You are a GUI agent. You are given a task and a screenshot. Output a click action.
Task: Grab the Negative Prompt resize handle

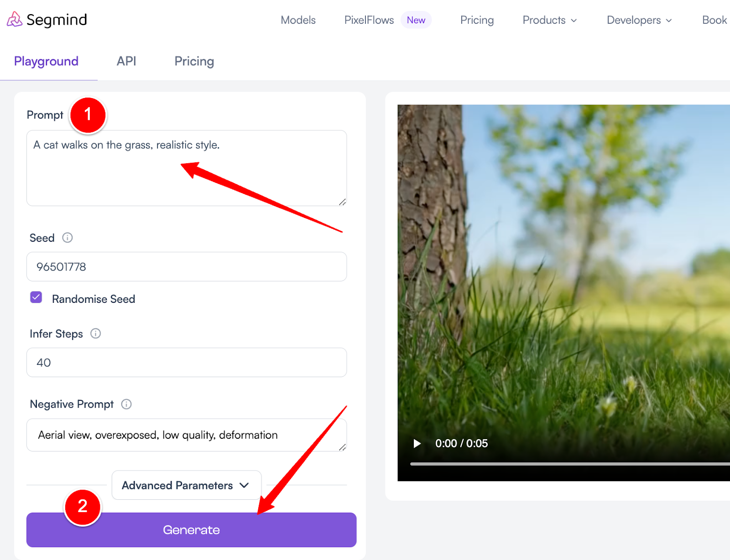[342, 447]
